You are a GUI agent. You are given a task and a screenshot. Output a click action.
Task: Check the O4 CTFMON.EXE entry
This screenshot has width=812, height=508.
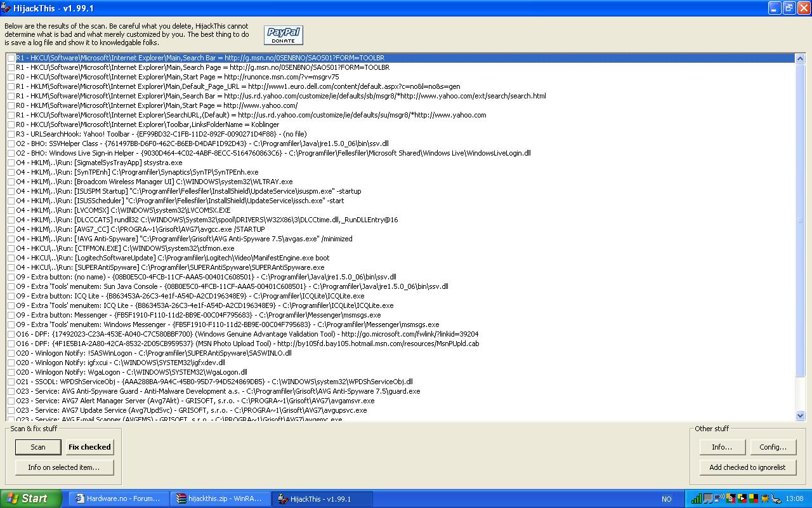(11, 248)
